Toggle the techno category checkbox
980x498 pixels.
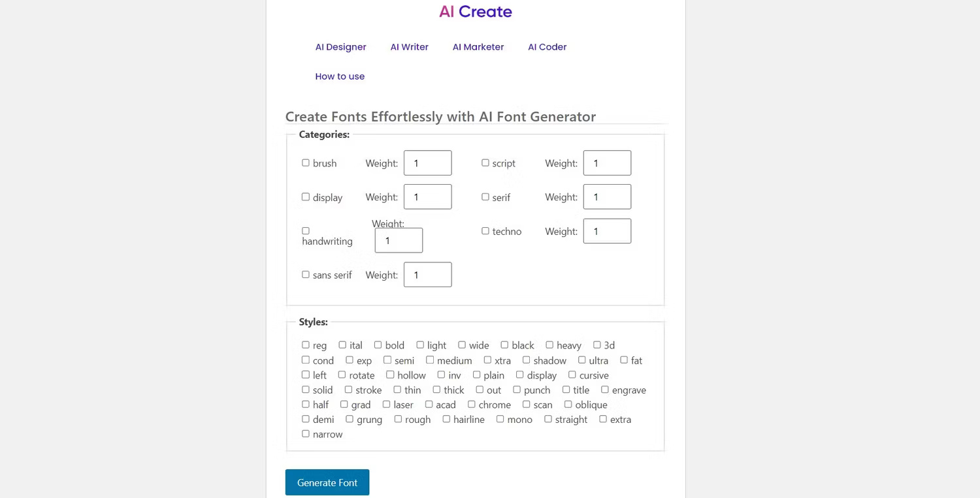(x=485, y=230)
